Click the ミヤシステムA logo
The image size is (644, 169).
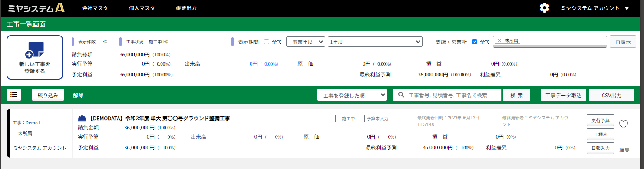point(36,8)
